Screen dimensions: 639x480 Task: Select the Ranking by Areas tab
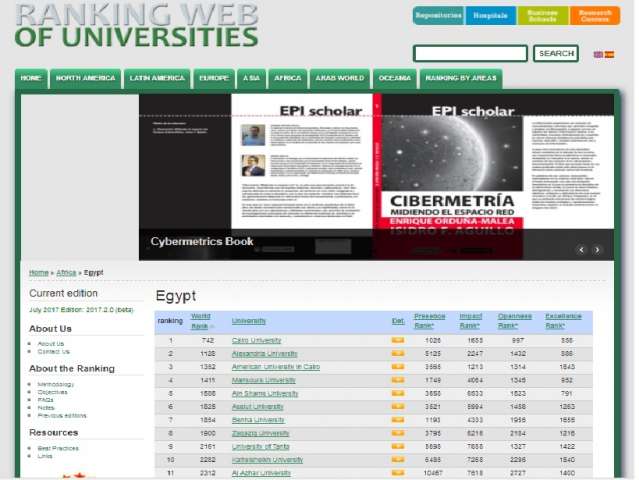(461, 78)
